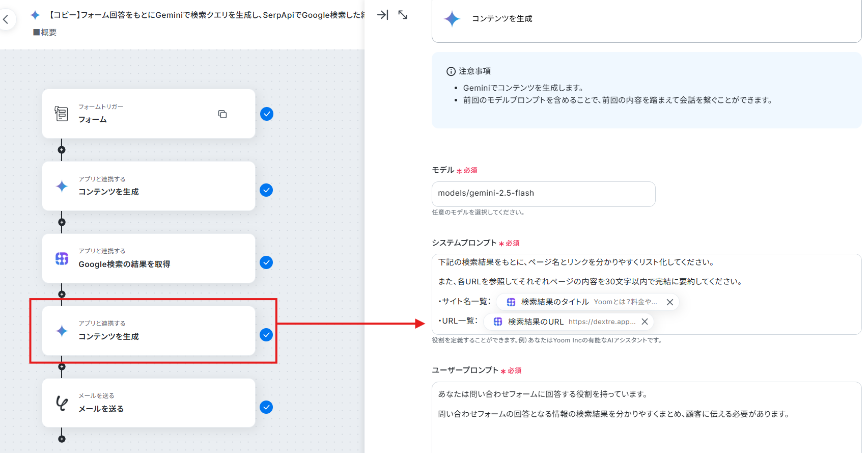Click the Gemini icon in the first コンテンツを生成 card

tap(62, 186)
